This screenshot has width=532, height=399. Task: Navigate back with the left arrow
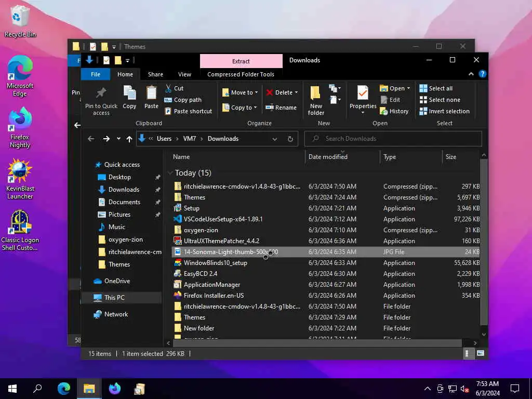tap(91, 139)
